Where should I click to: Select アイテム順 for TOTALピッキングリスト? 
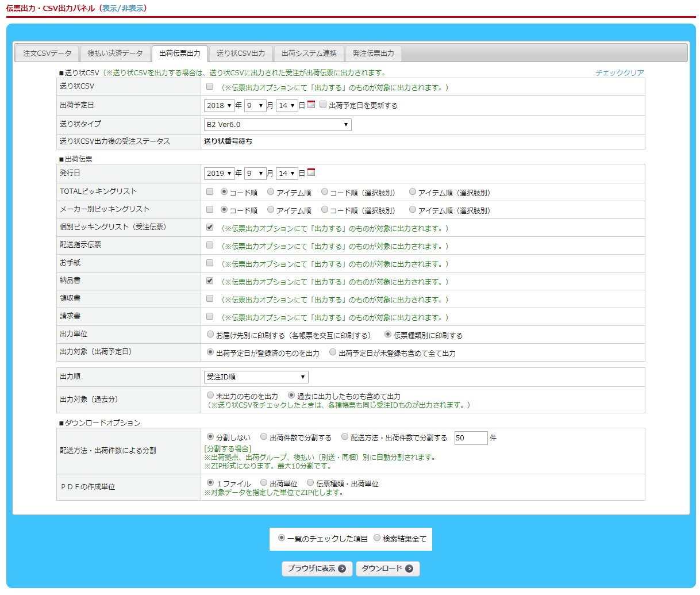(271, 192)
